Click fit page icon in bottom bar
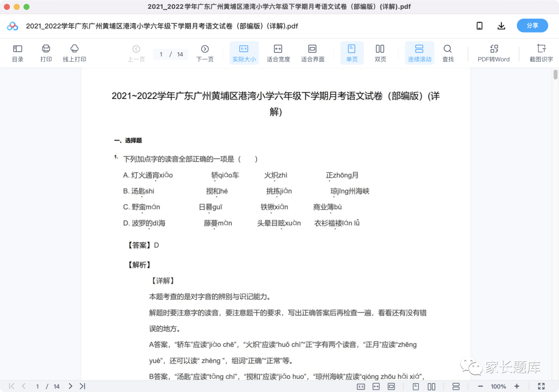The image size is (559, 392). pos(391,387)
